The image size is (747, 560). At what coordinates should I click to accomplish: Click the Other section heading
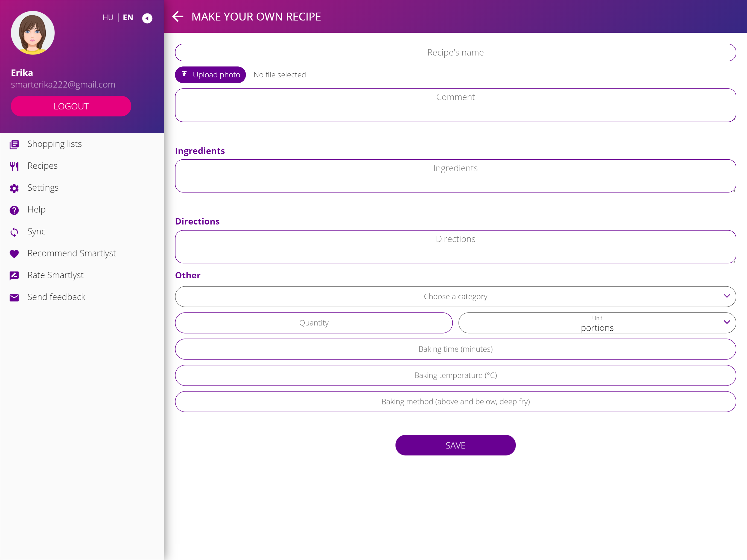coord(188,275)
